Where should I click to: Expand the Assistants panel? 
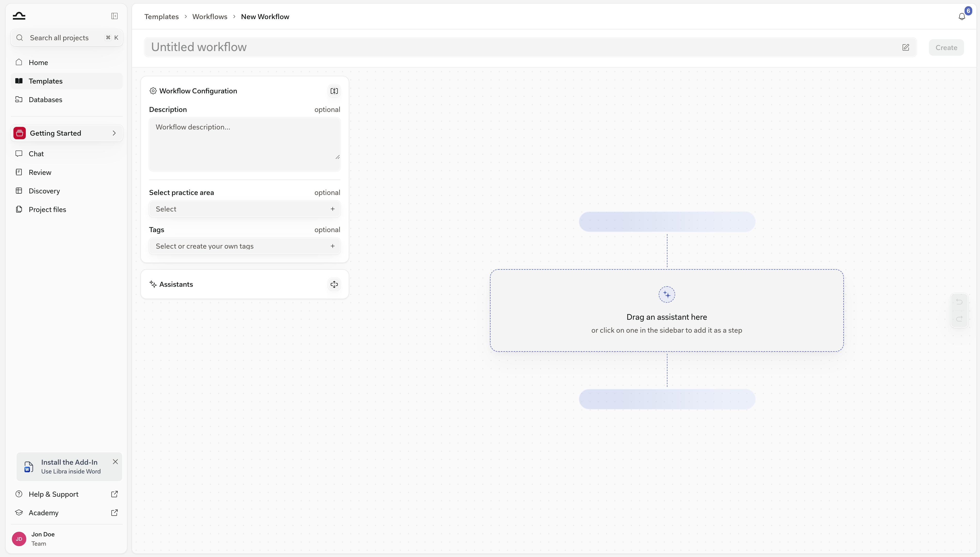(334, 284)
